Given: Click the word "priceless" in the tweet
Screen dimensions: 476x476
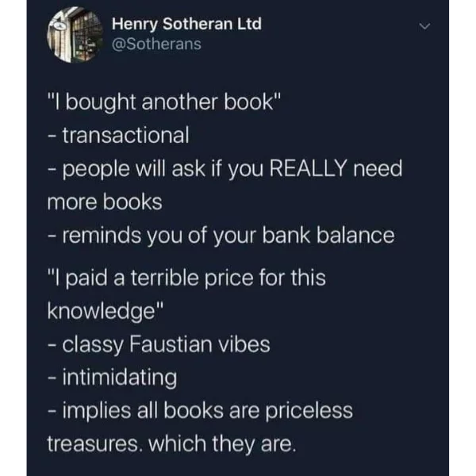Looking at the screenshot, I should tap(309, 412).
